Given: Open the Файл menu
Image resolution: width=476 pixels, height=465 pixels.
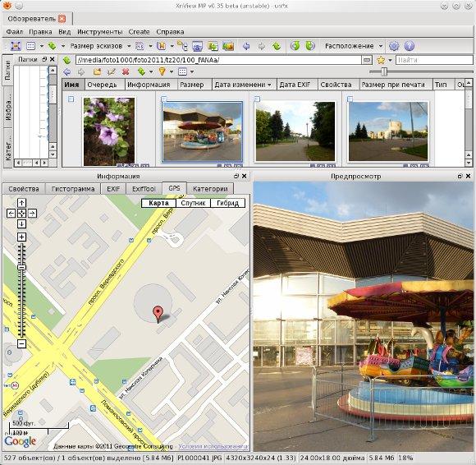Looking at the screenshot, I should click(x=14, y=32).
